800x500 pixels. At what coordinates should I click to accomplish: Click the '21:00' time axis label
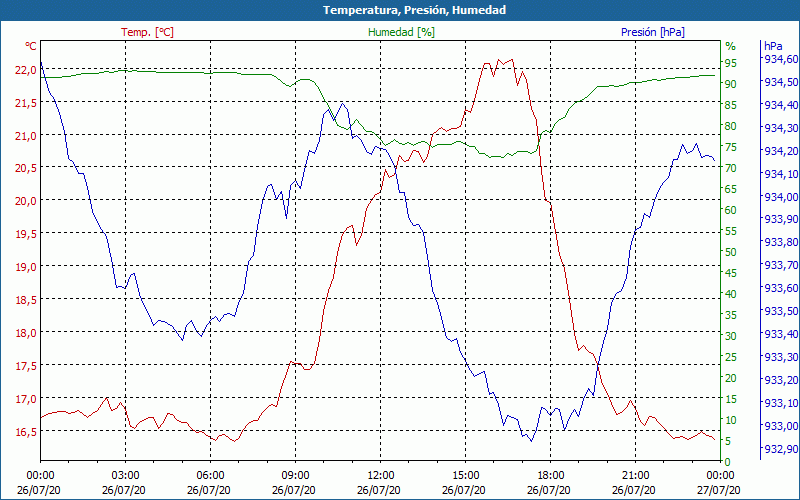click(x=635, y=476)
